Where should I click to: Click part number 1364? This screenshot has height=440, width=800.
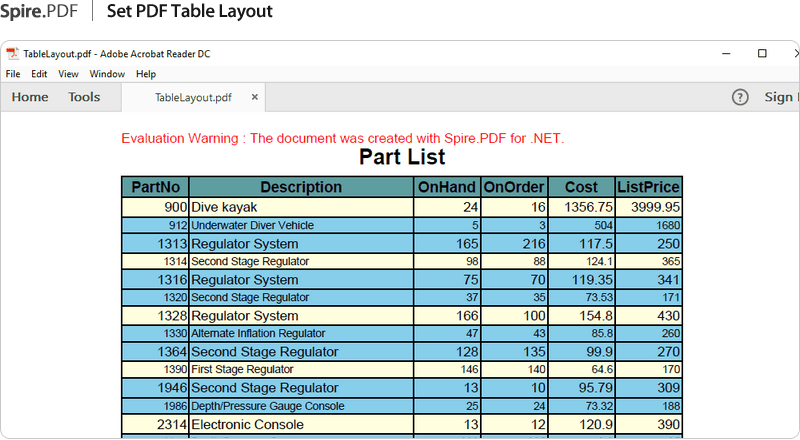coord(172,352)
